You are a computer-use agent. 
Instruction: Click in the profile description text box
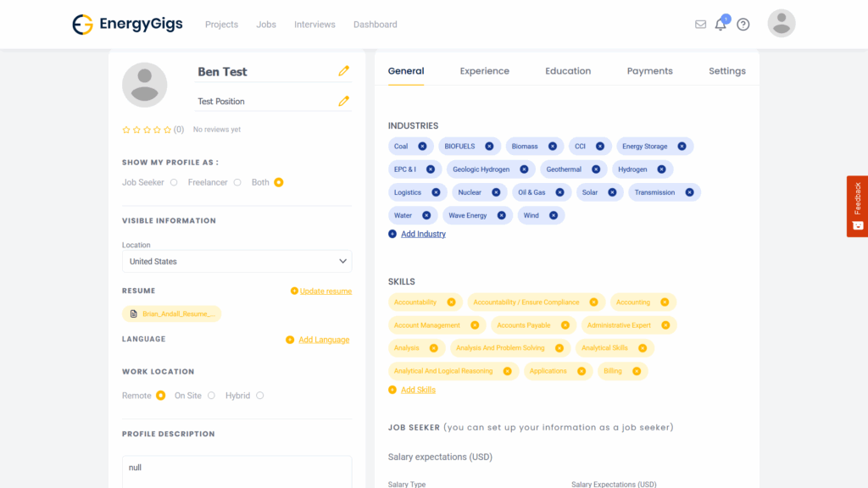click(236, 470)
